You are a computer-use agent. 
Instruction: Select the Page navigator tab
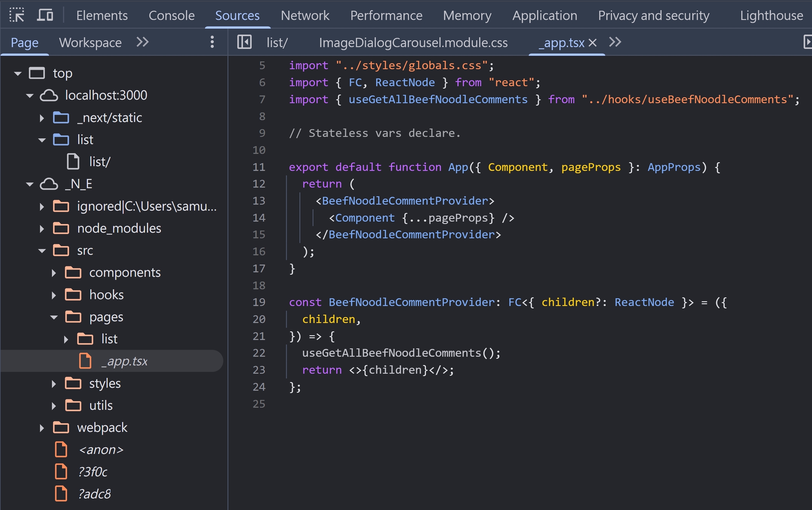[x=24, y=42]
